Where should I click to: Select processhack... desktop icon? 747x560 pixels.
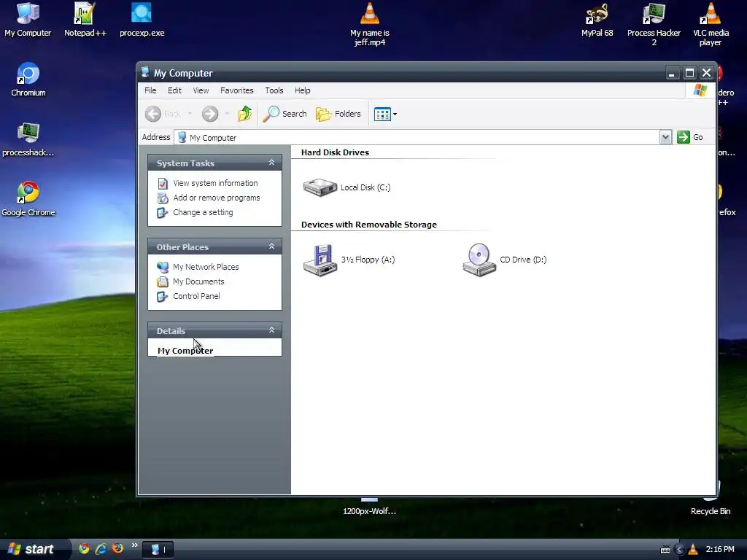tap(28, 139)
